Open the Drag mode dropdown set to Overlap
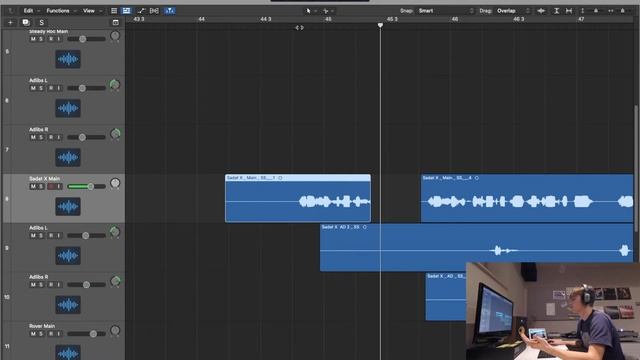The width and height of the screenshot is (640, 360). pos(513,11)
